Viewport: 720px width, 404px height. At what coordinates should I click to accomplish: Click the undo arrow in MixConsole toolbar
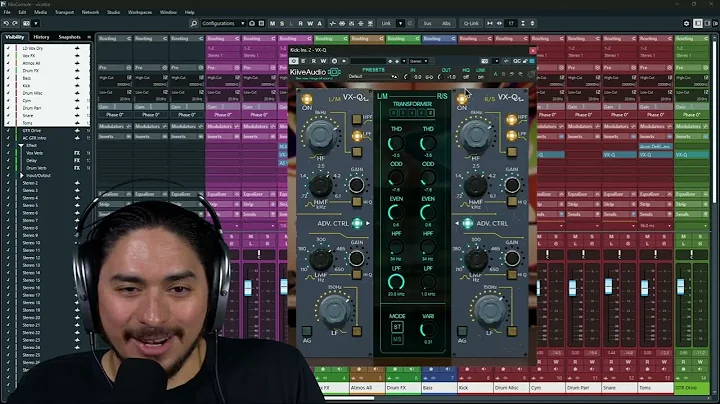click(x=6, y=23)
